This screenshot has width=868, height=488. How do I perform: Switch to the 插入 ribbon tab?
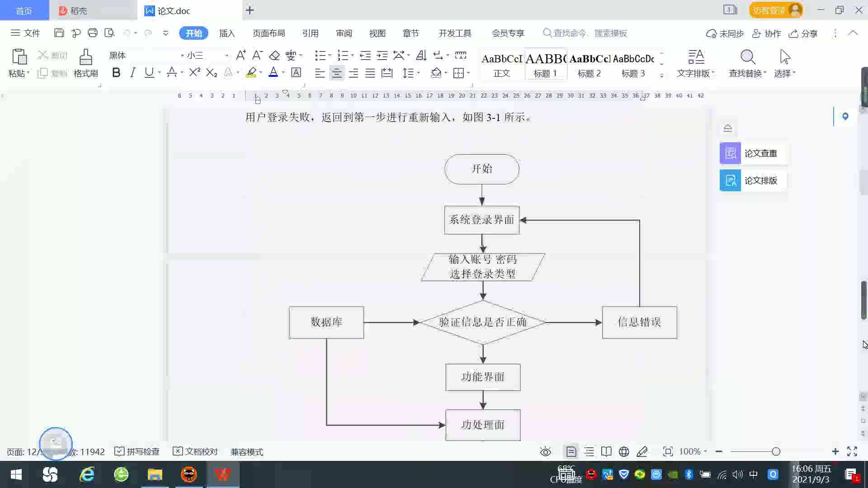tap(227, 33)
